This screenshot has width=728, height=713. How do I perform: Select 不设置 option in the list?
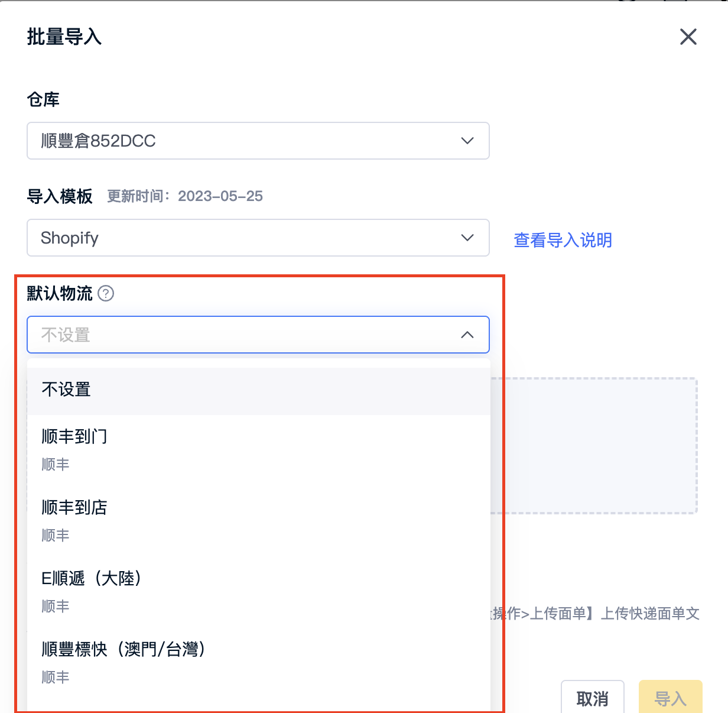click(259, 390)
